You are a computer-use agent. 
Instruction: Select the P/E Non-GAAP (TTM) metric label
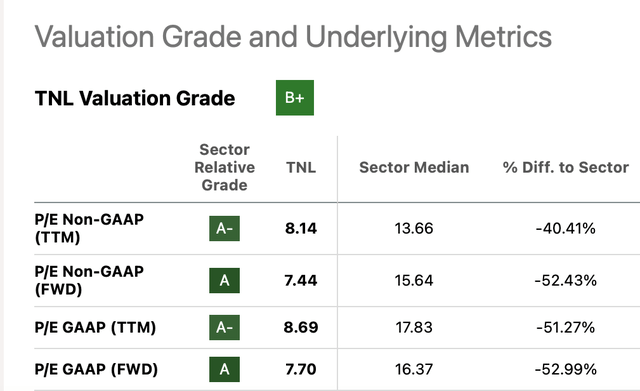(89, 228)
